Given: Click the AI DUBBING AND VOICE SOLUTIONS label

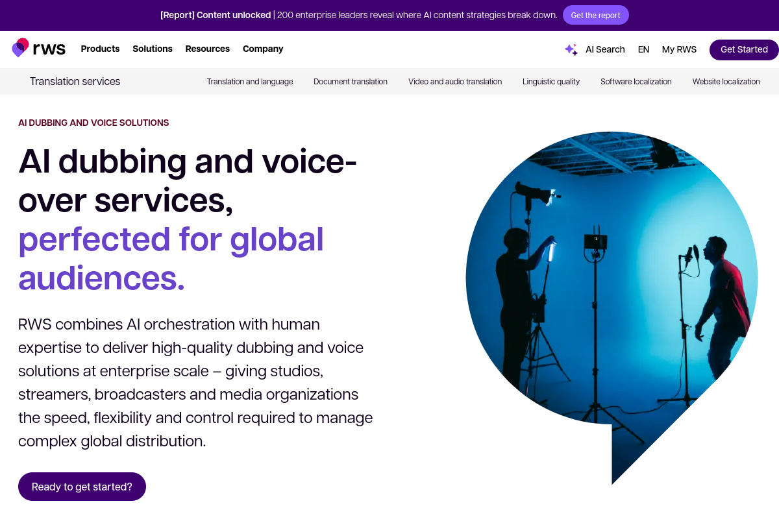Looking at the screenshot, I should 93,123.
